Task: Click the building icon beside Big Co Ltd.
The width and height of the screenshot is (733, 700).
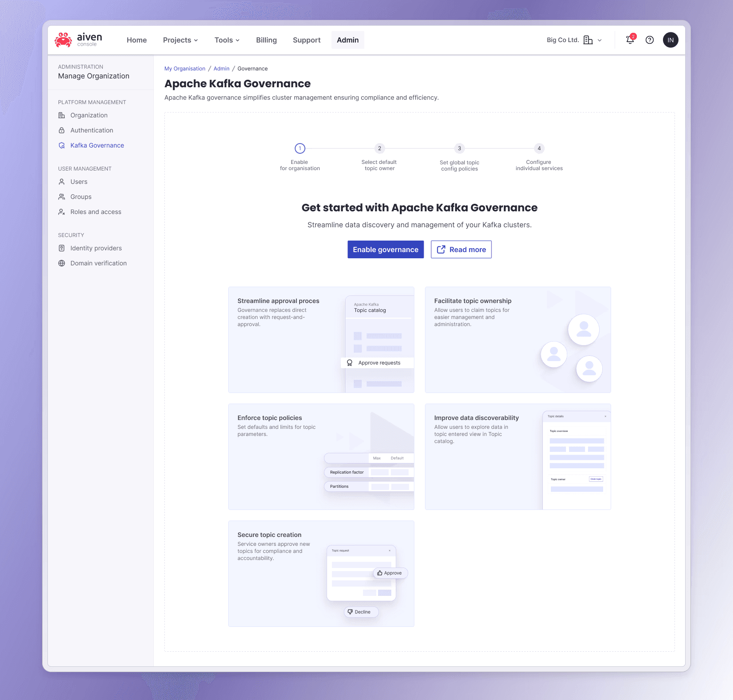Action: pos(588,40)
